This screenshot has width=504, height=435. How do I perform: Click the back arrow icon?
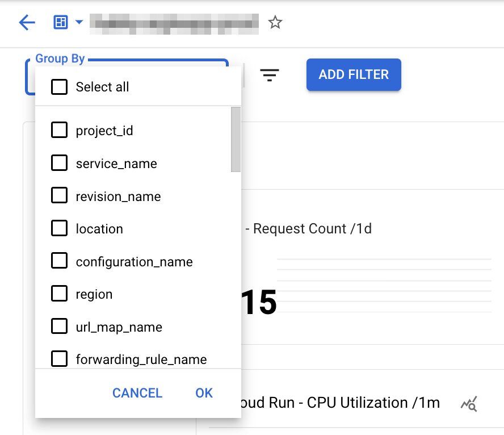pos(27,23)
